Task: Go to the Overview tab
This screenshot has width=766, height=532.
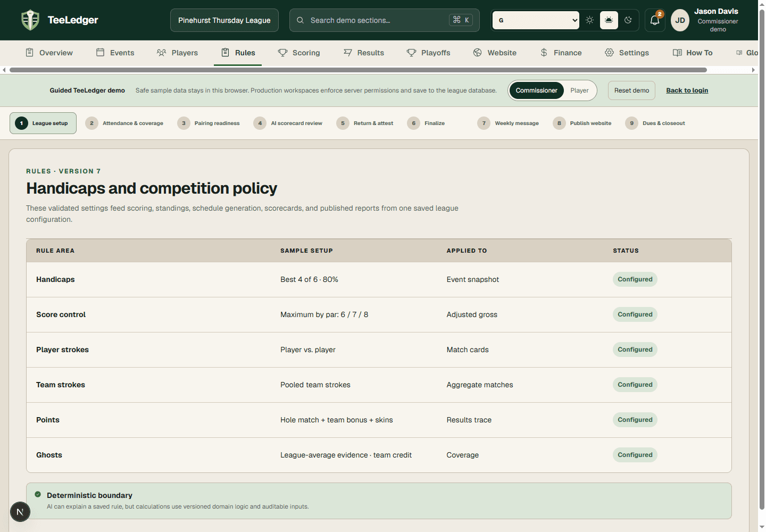Action: (x=49, y=53)
